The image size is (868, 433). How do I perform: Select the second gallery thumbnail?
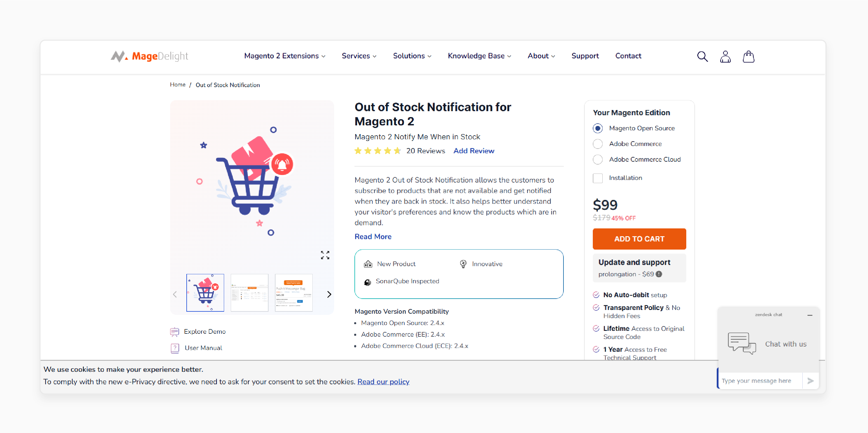(x=249, y=293)
